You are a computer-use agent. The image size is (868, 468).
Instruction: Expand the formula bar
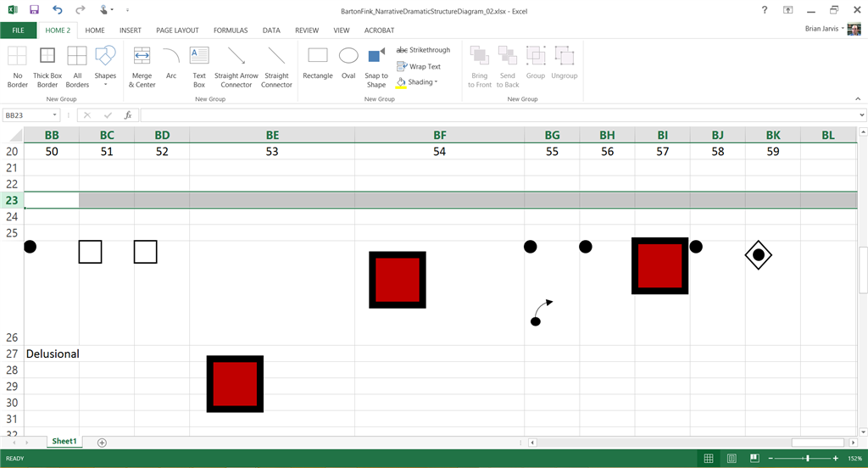862,115
